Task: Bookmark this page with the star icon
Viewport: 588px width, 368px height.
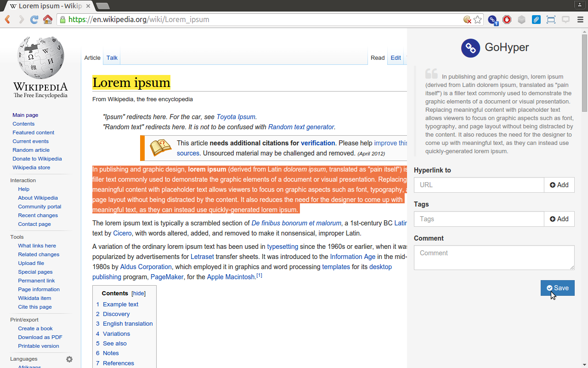Action: (x=478, y=19)
